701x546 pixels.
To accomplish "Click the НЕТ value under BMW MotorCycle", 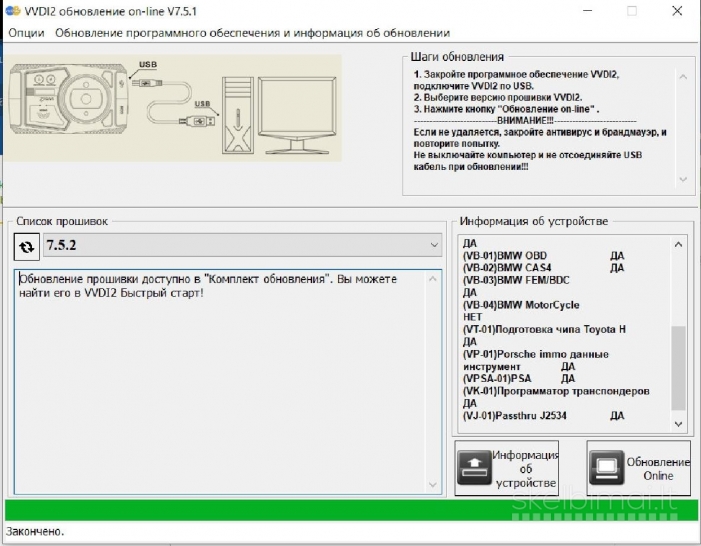I will pos(473,317).
